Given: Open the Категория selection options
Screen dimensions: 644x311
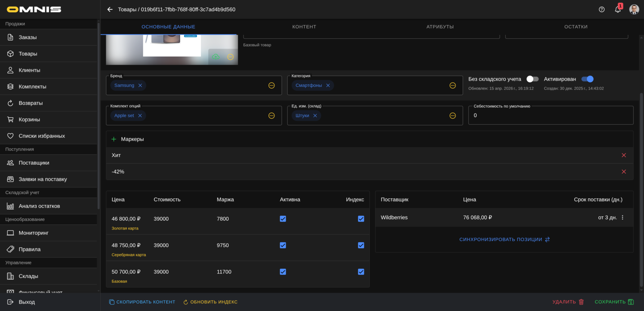Looking at the screenshot, I should [453, 85].
